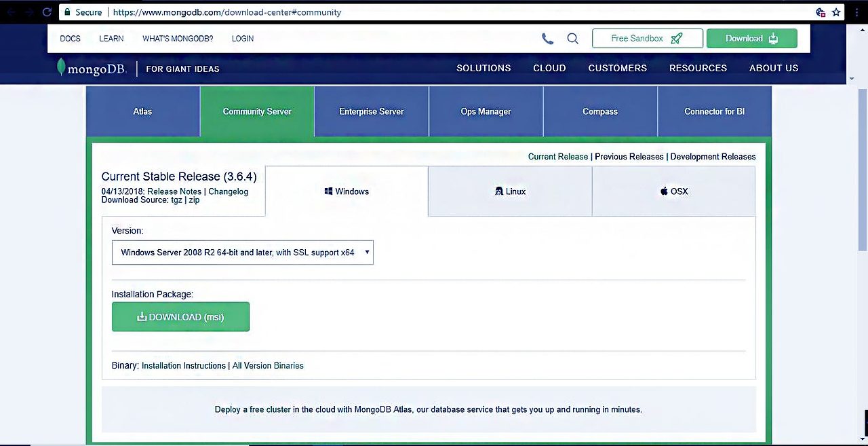Click the green Download header button
The height and width of the screenshot is (446, 868).
pyautogui.click(x=751, y=39)
